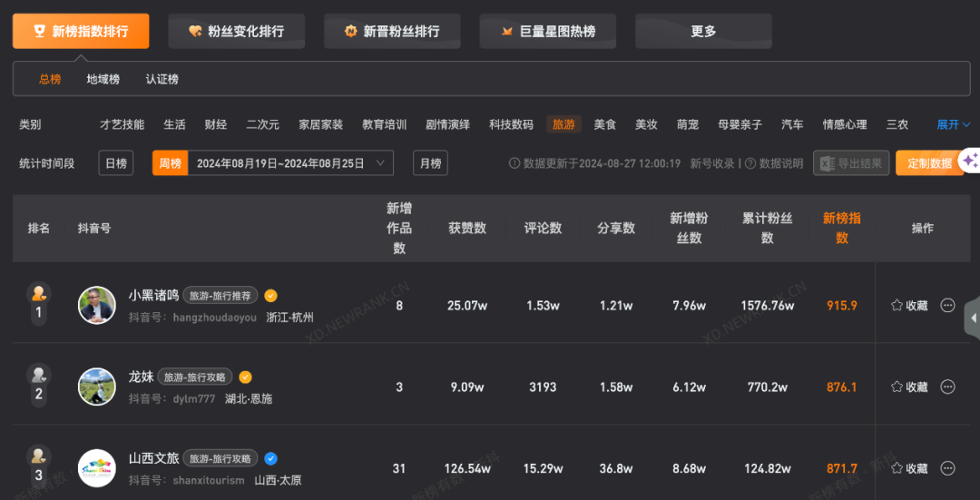Viewport: 980px width, 500px height.
Task: Click the 定制数据 button
Action: (x=929, y=163)
